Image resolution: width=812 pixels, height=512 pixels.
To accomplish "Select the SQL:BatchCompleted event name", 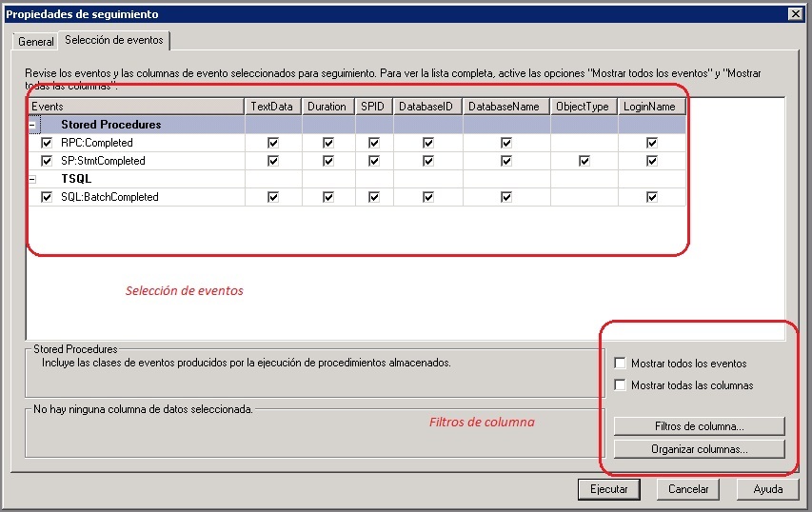I will (x=109, y=197).
